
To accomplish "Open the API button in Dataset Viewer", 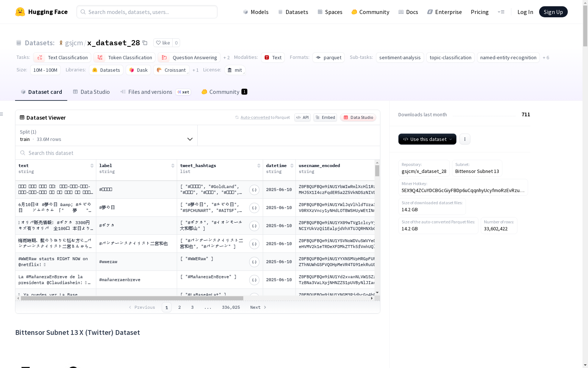I will pyautogui.click(x=302, y=117).
